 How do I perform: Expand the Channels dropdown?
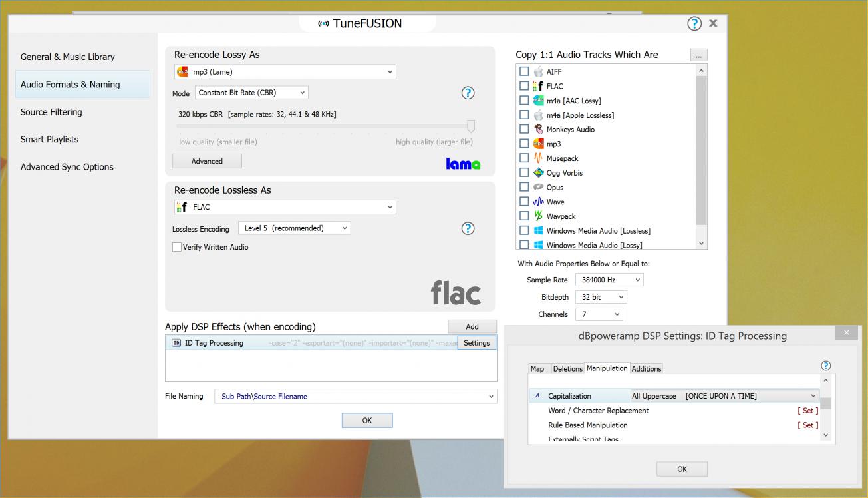(x=599, y=314)
